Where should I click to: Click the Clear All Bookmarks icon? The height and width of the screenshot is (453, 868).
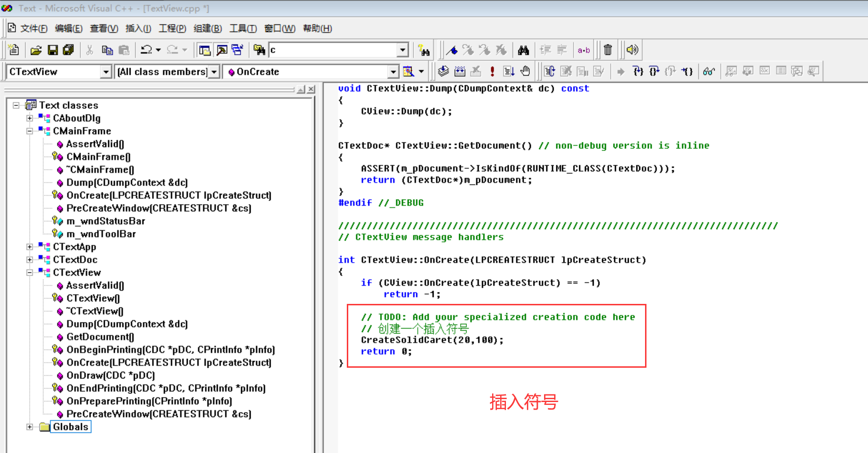point(501,50)
